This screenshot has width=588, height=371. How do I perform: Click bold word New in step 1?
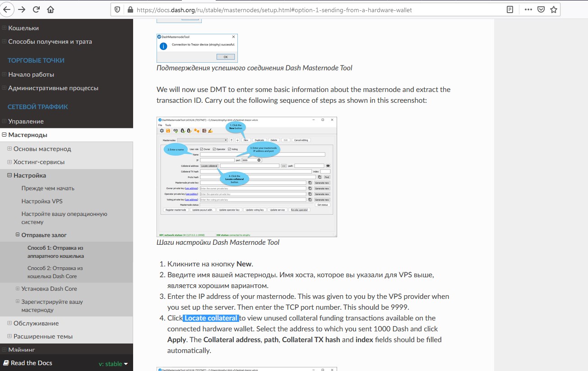coord(244,264)
